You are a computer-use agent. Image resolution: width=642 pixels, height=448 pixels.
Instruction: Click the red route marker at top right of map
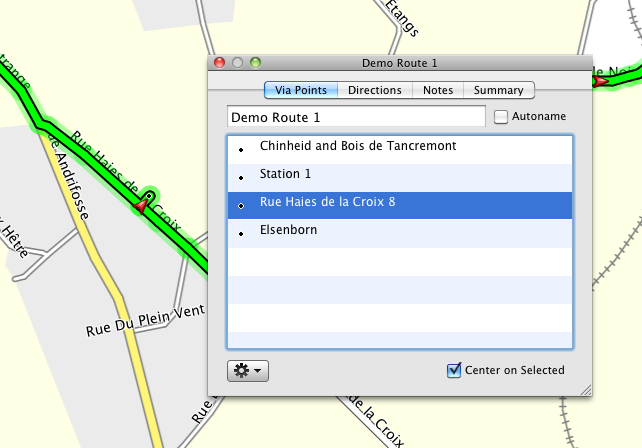(600, 82)
